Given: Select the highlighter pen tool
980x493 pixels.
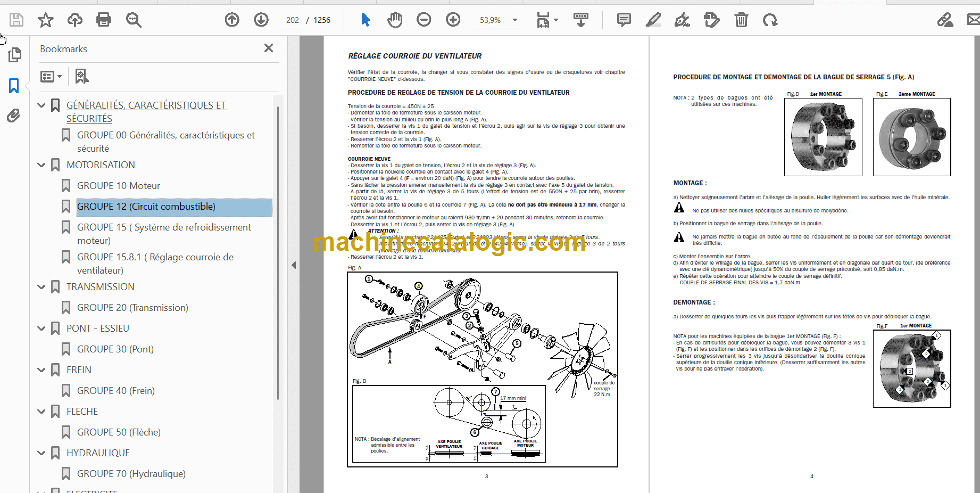Looking at the screenshot, I should (653, 20).
